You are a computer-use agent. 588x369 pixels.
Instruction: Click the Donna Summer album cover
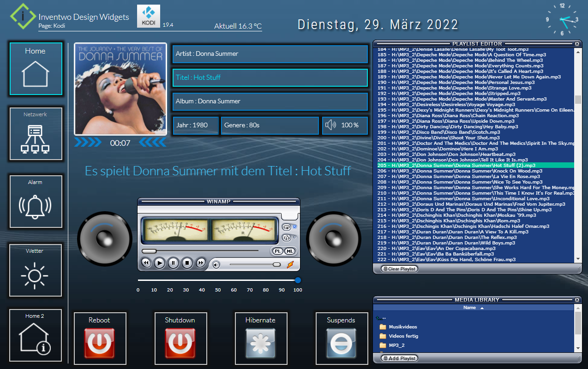tap(120, 89)
